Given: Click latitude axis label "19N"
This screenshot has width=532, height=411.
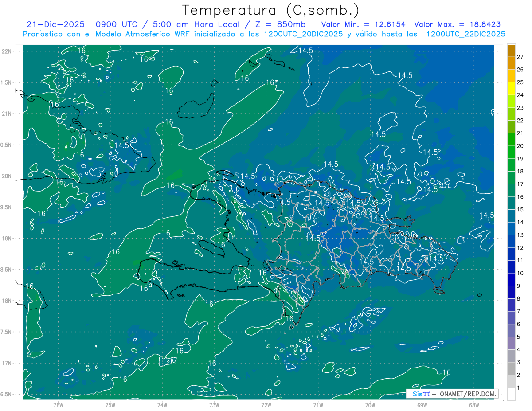Looking at the screenshot, I should pyautogui.click(x=7, y=239).
